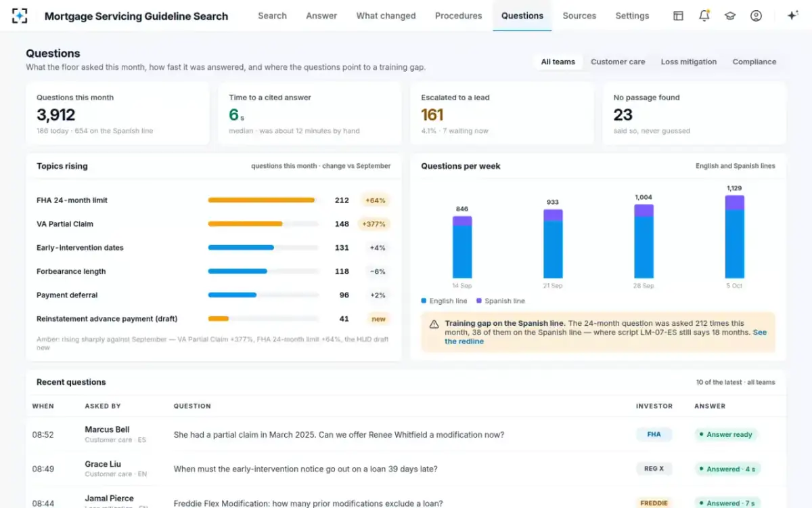Image resolution: width=812 pixels, height=508 pixels.
Task: Click the INVESTOR column header
Action: click(x=654, y=406)
